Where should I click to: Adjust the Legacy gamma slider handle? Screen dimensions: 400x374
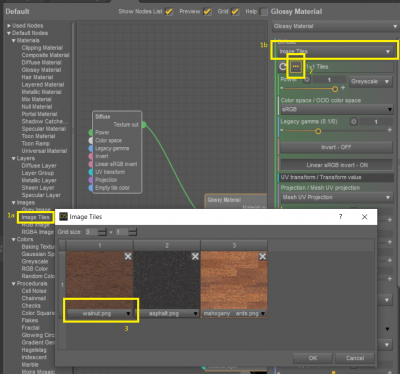coord(318,131)
